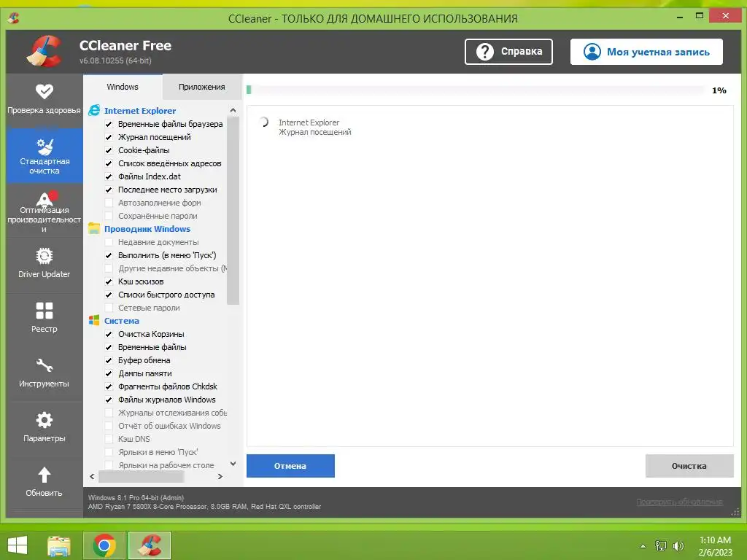Screen dimensions: 747x560
Task: Click the vertical scrollbar thumb
Action: (x=233, y=210)
